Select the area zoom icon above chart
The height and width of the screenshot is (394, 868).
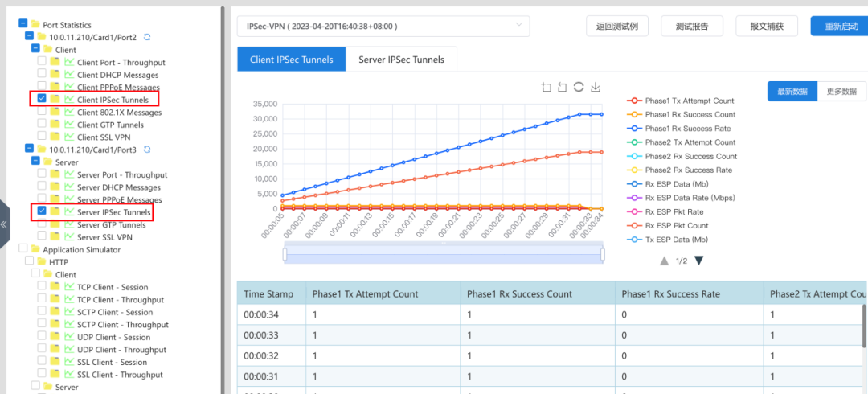point(547,87)
